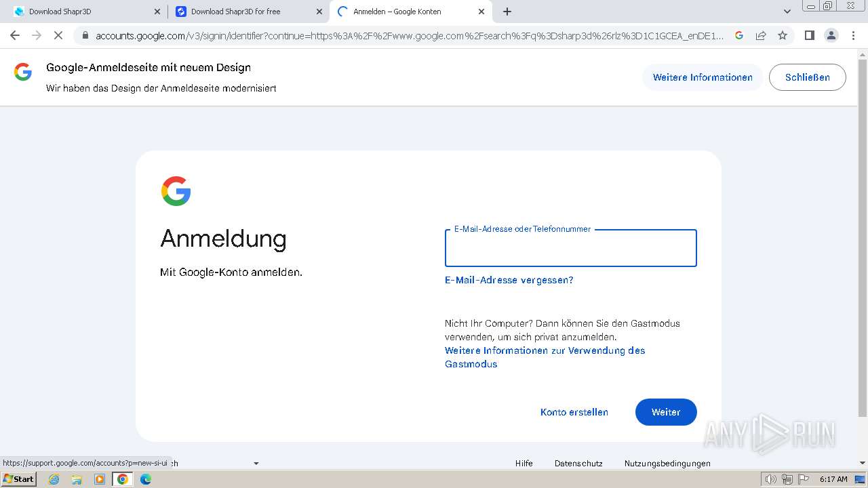Viewport: 868px width, 488px height.
Task: Open the tab search dropdown
Action: pos(787,12)
